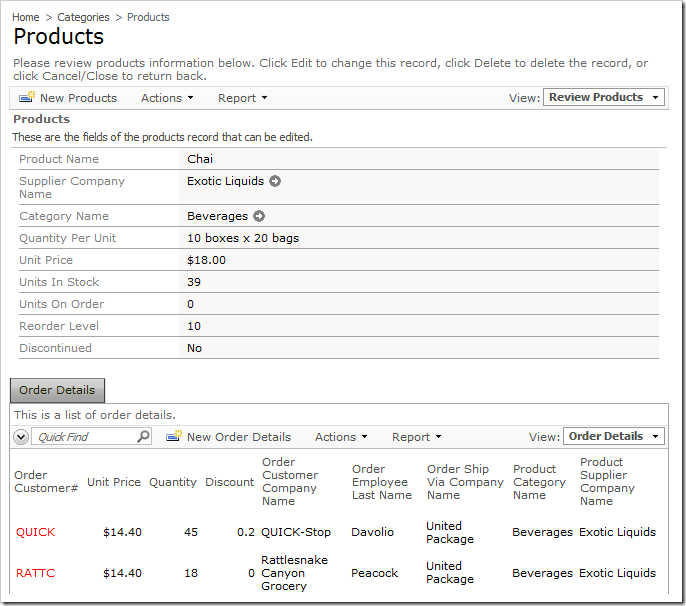Screen dimensions: 686x606
Task: Click United Package in the RATTC row
Action: click(450, 572)
